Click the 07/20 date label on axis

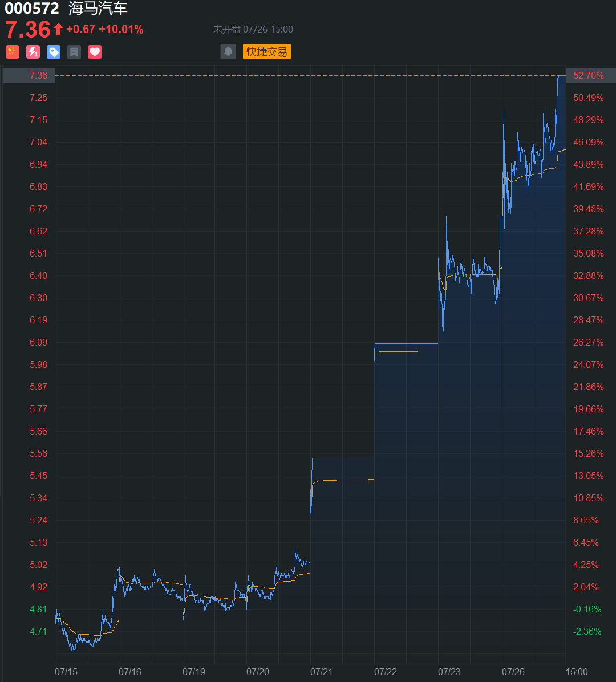click(x=258, y=672)
